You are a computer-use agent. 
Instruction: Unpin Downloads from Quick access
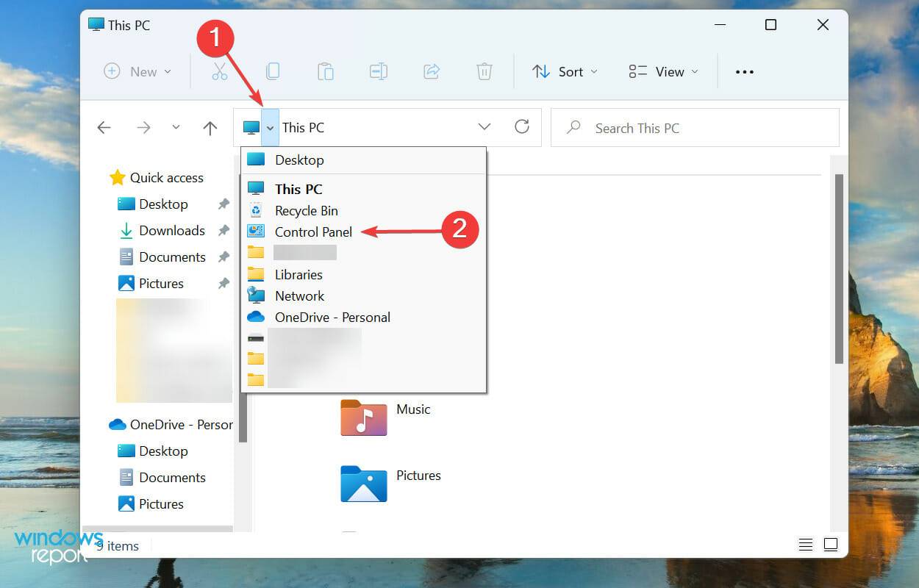[x=224, y=230]
